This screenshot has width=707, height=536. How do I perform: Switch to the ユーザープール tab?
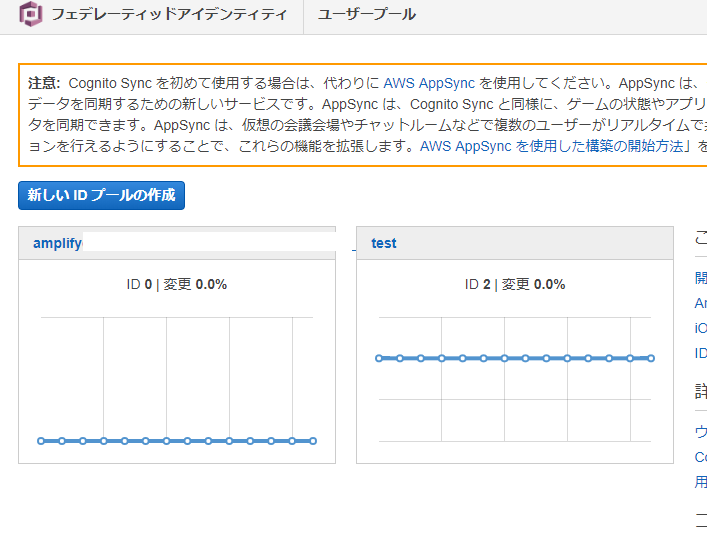367,14
